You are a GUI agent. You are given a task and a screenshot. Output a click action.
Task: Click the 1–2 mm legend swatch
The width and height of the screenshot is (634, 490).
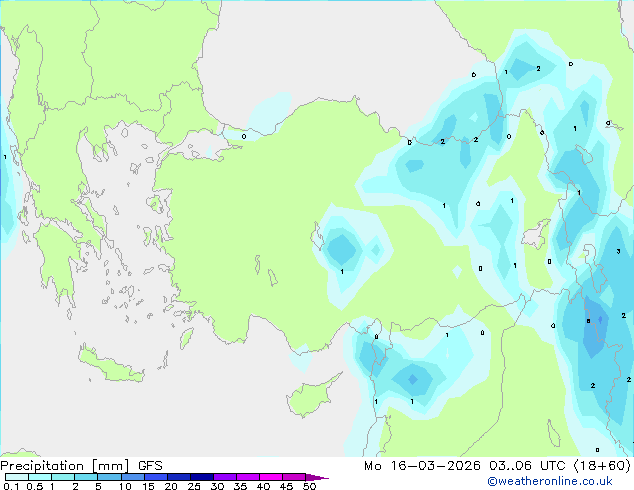pos(63,477)
